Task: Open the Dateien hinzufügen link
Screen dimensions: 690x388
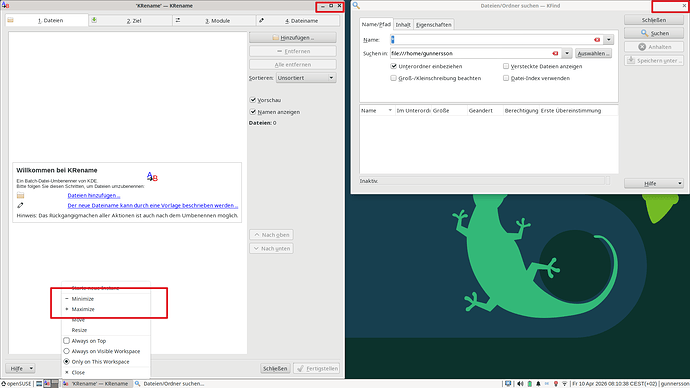Action: [x=94, y=195]
